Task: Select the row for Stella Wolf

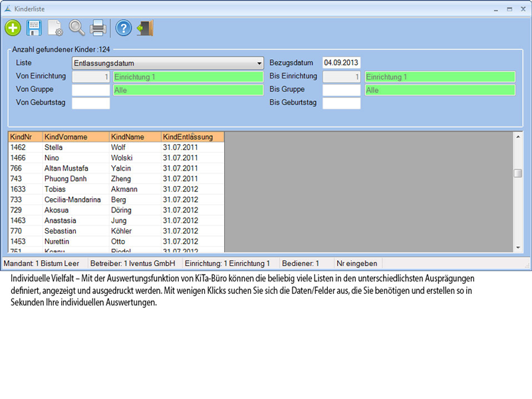Action: [x=116, y=148]
